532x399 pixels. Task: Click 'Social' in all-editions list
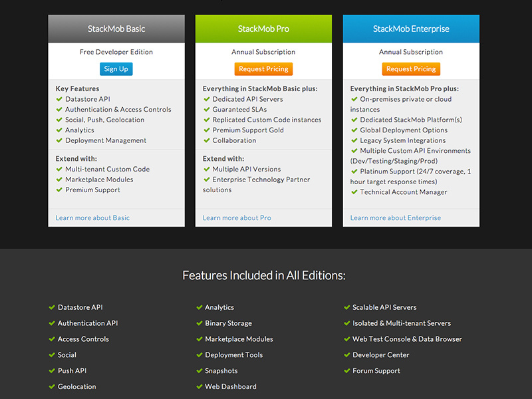point(67,355)
